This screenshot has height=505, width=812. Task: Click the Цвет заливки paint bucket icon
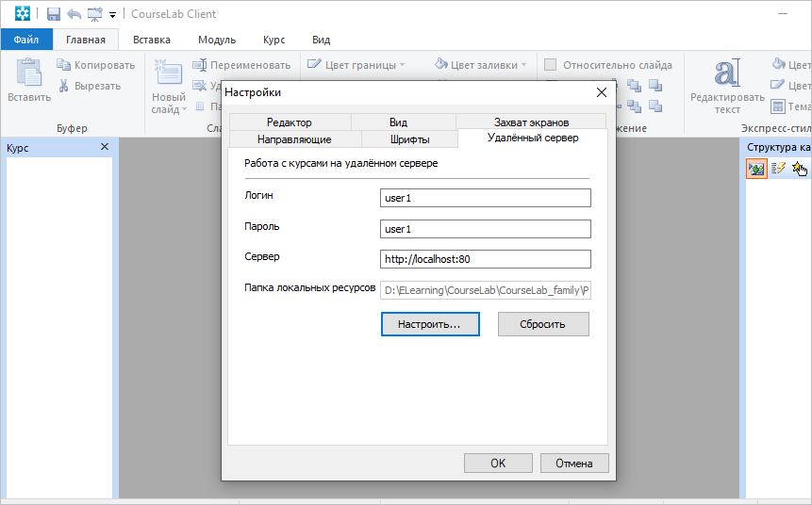pyautogui.click(x=441, y=64)
